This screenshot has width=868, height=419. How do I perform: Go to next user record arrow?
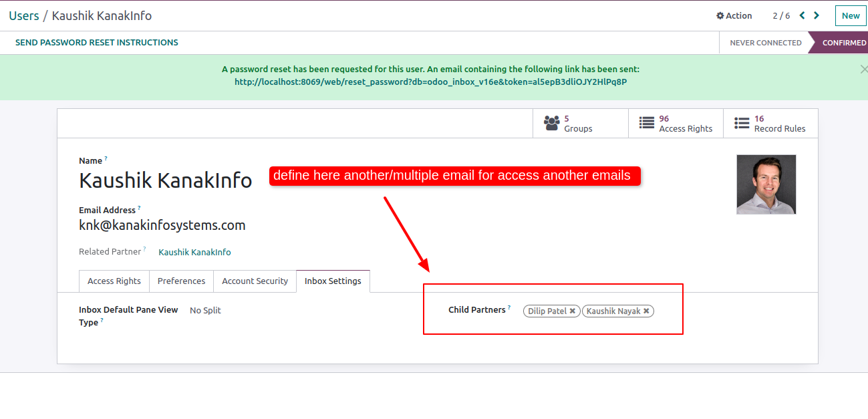(817, 15)
